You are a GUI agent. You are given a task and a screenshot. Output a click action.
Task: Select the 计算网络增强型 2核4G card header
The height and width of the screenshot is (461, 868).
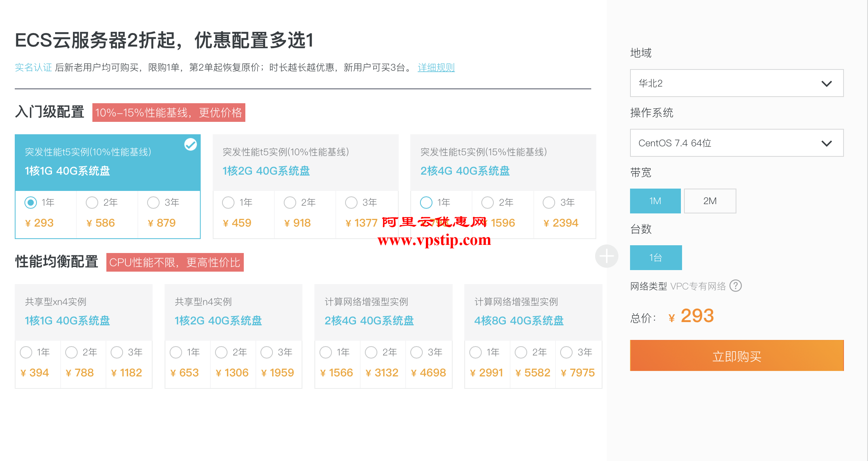[x=384, y=312]
